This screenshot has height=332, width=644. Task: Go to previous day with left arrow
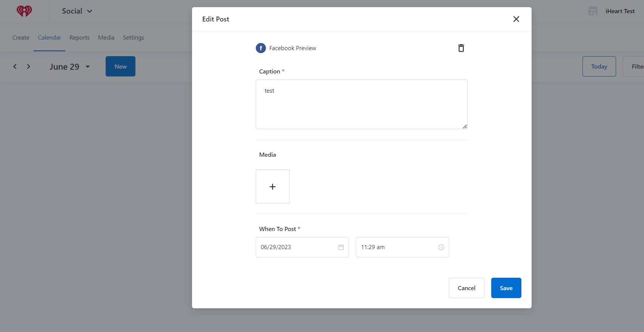click(x=15, y=67)
